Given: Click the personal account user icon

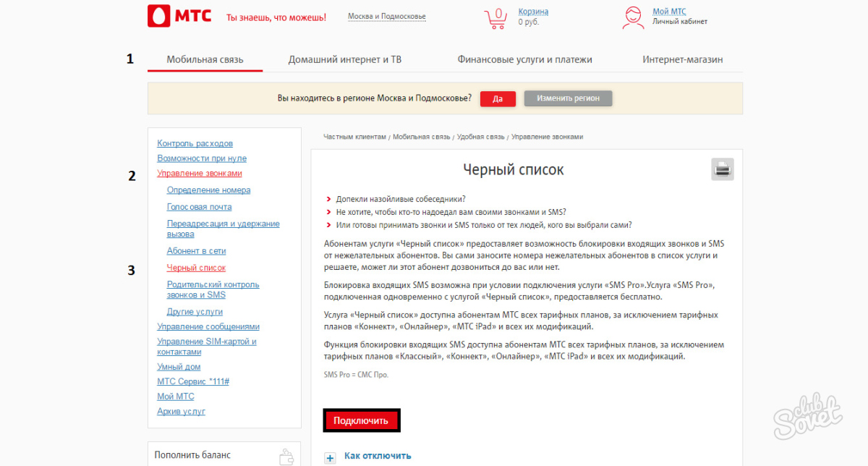Looking at the screenshot, I should tap(633, 17).
